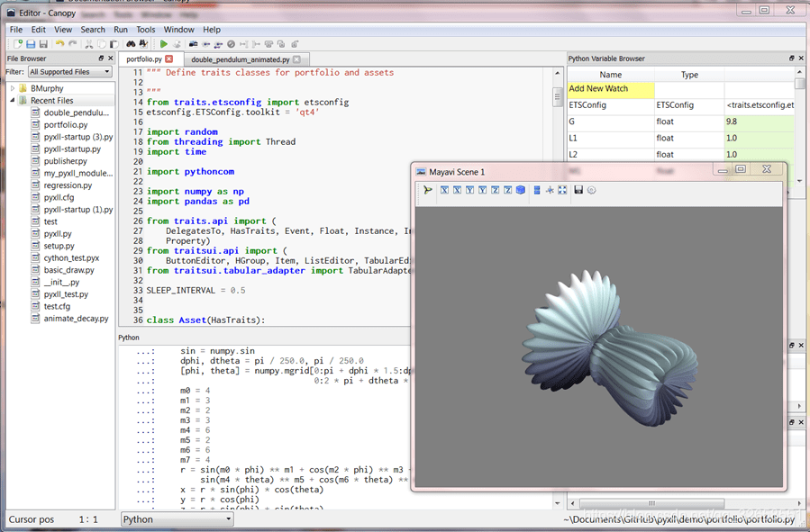This screenshot has height=532, width=810.
Task: Sort variables by the Name column header
Action: [611, 75]
